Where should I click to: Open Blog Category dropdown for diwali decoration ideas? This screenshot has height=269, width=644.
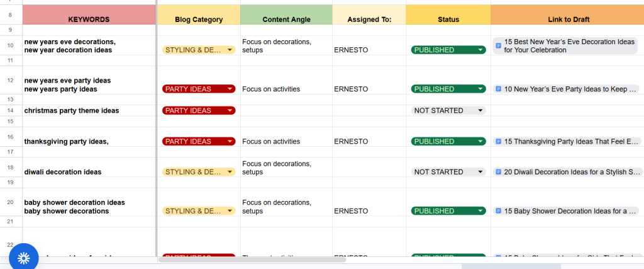(199, 171)
